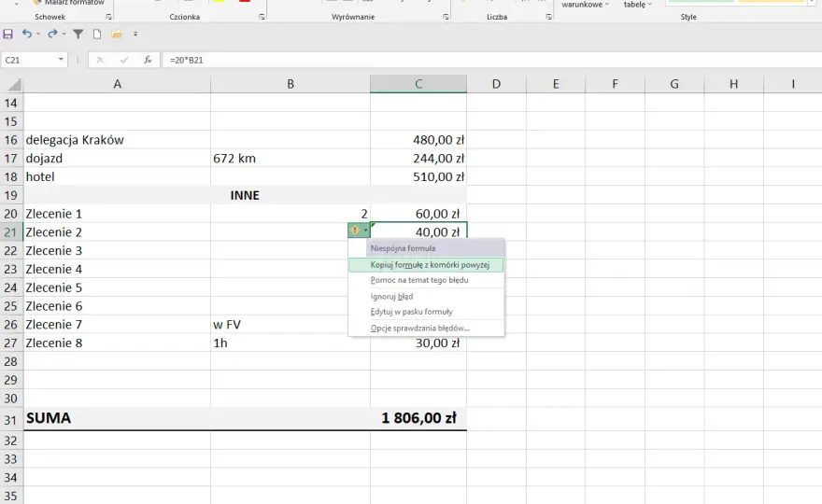Choose Kopiuj formułę z komórki powyżej

click(x=426, y=265)
